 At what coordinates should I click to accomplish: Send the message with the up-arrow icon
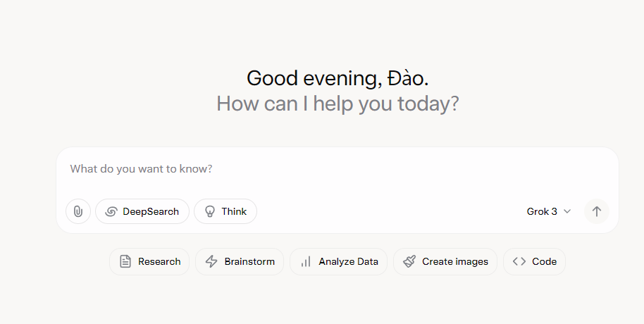596,211
